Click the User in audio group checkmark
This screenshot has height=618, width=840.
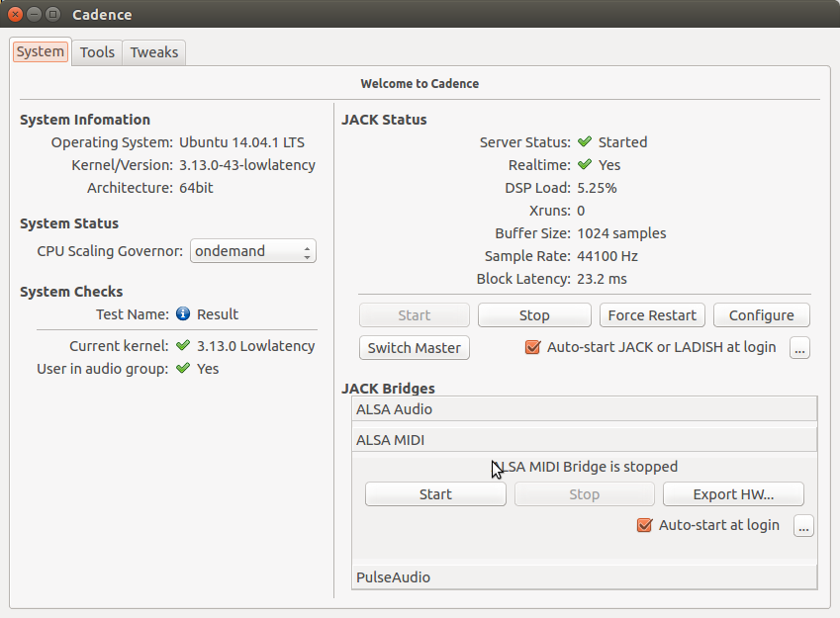pos(183,369)
